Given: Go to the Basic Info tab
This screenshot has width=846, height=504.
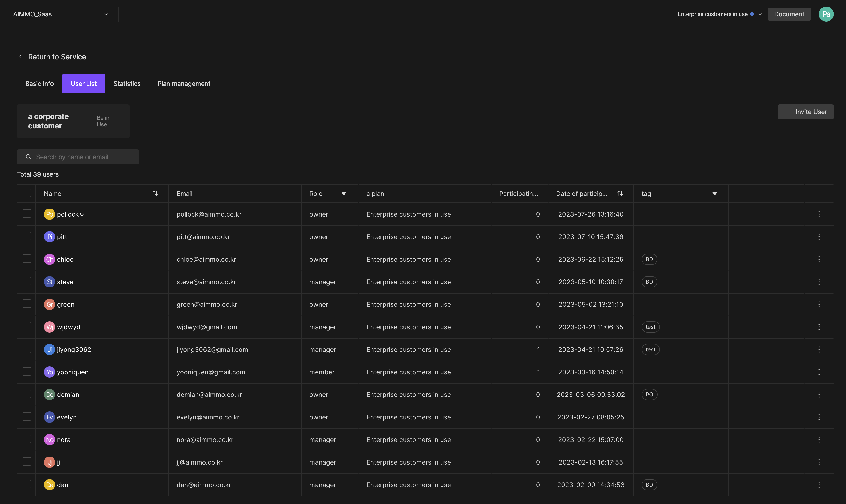Looking at the screenshot, I should (x=39, y=84).
